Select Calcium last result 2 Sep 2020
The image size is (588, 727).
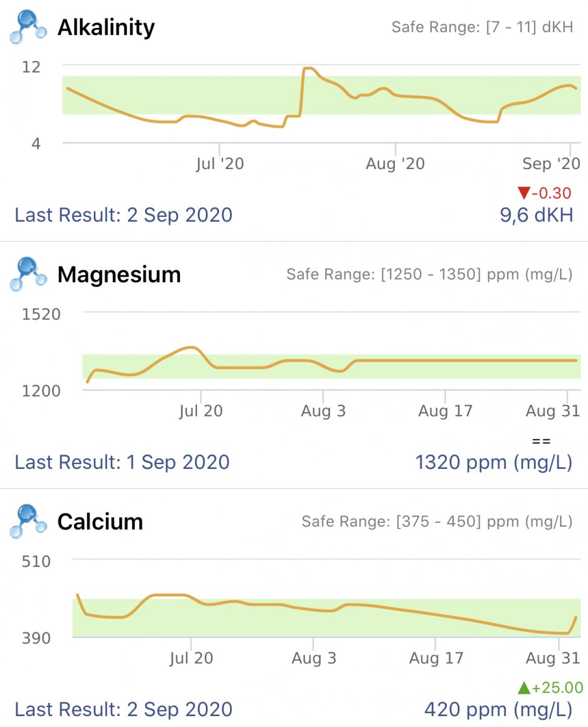click(124, 709)
